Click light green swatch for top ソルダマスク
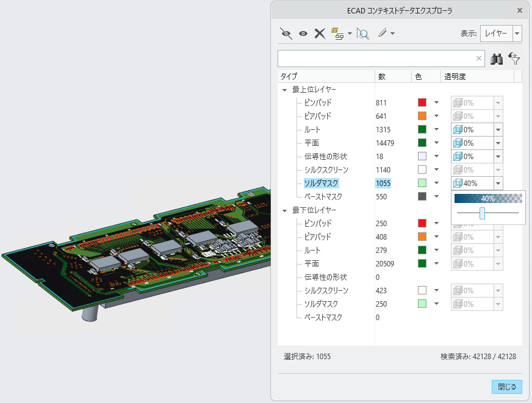Screen dimensions: 532x403 pos(422,183)
